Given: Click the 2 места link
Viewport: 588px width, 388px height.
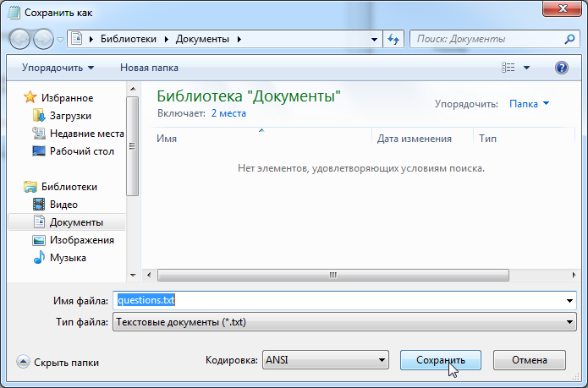Looking at the screenshot, I should [x=228, y=112].
